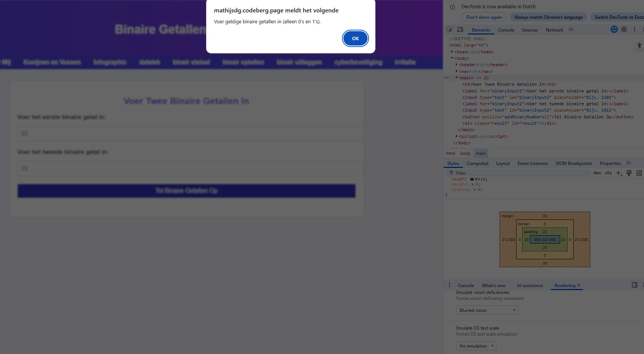Select body in the breadcrumb bar

[465, 153]
